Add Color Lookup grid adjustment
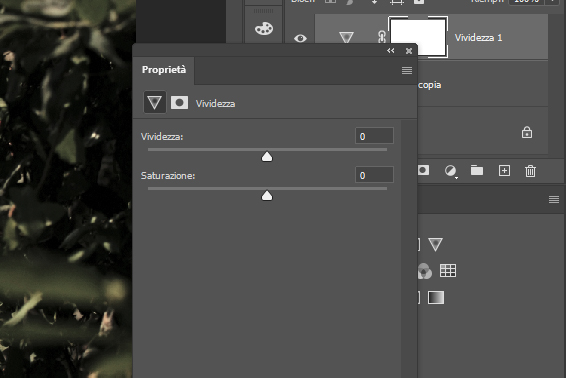The image size is (566, 378). [448, 270]
